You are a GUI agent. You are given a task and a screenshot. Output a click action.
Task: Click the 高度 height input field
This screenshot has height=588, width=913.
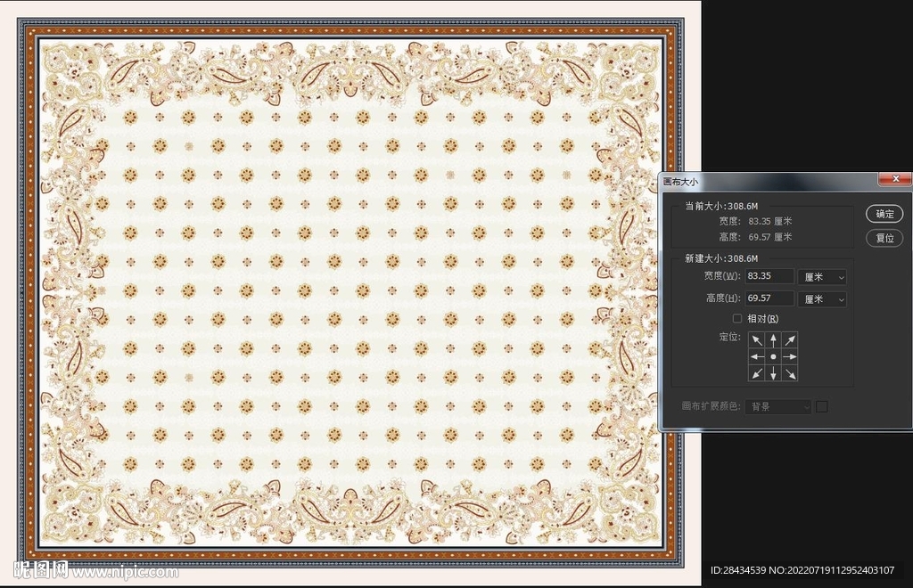(x=769, y=298)
